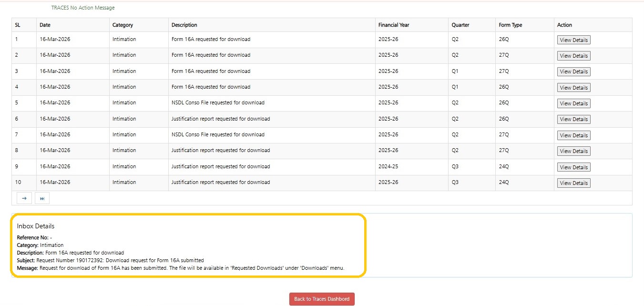Click the next page arrow icon

click(24, 198)
